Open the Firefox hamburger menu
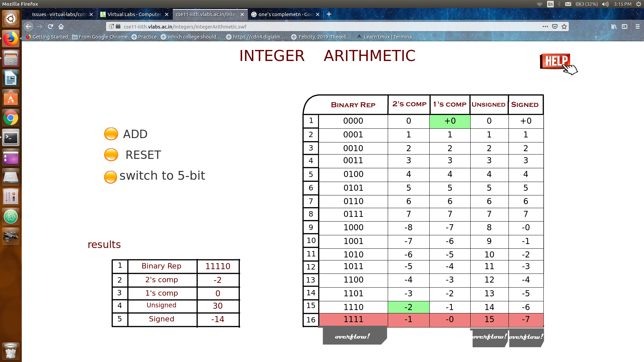The width and height of the screenshot is (644, 362). pos(637,26)
